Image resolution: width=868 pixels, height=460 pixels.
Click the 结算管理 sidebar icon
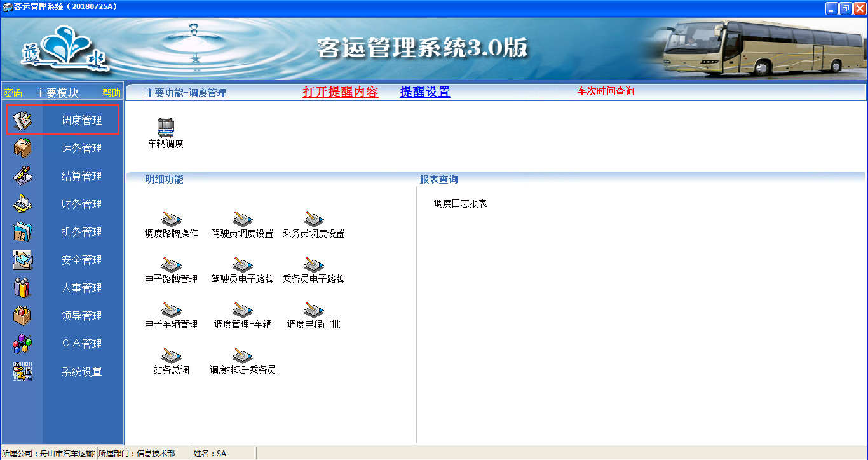pos(22,176)
